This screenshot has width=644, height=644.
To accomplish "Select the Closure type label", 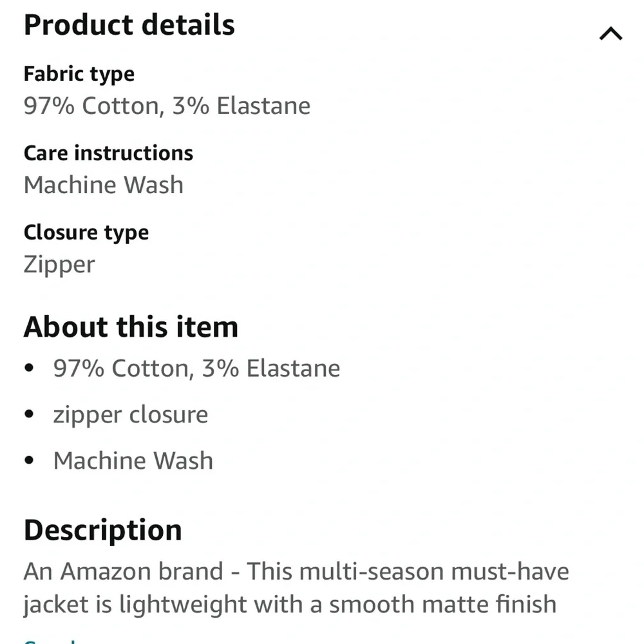I will (x=86, y=232).
